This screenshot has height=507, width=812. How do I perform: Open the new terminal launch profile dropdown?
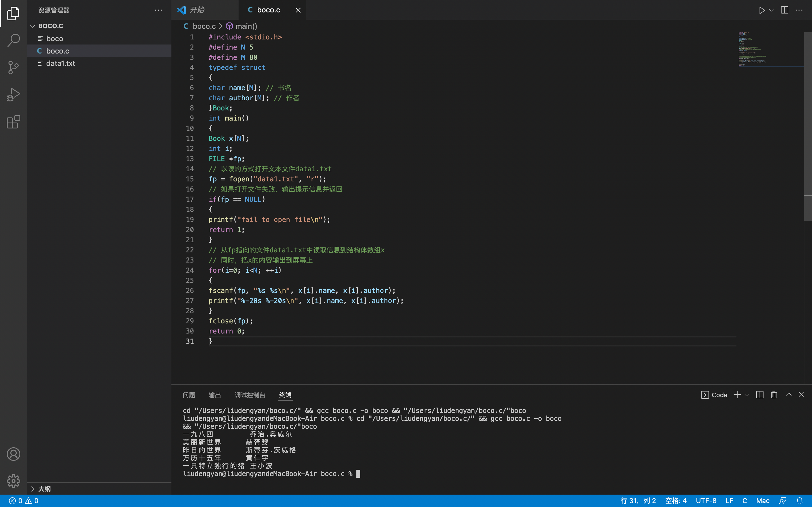747,395
